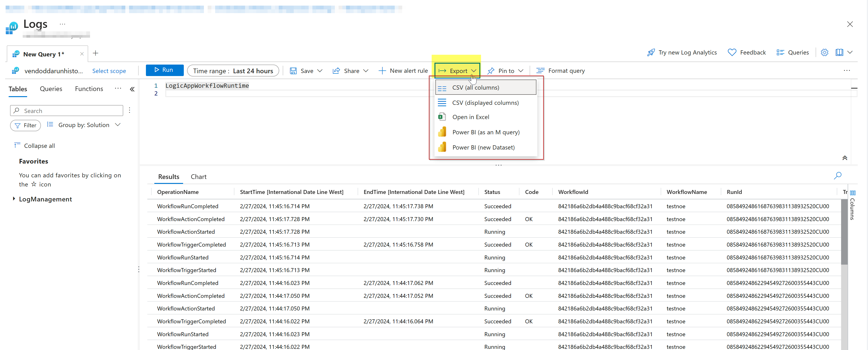Choose Power BI (new Dataset)
Image resolution: width=868 pixels, height=350 pixels.
pos(485,147)
